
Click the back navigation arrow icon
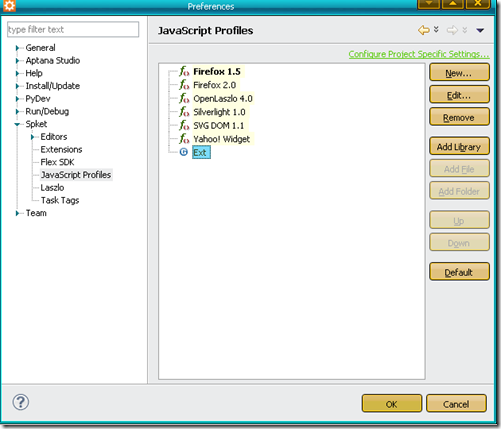[424, 30]
